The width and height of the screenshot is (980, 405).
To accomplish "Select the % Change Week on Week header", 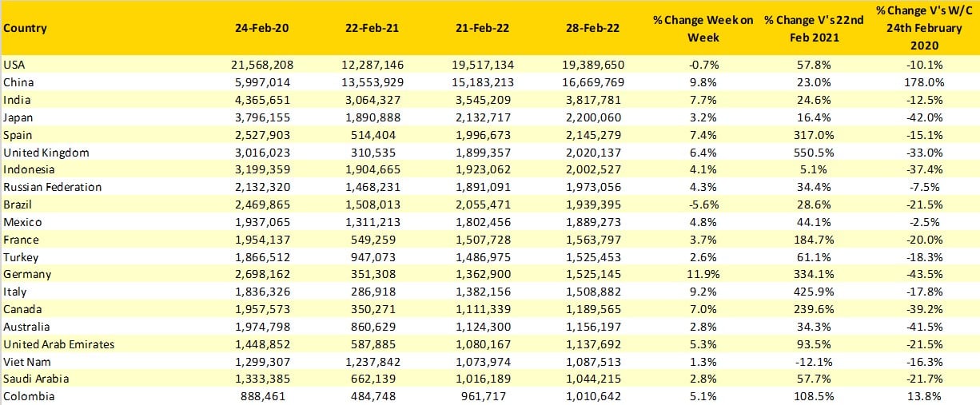I will [703, 28].
